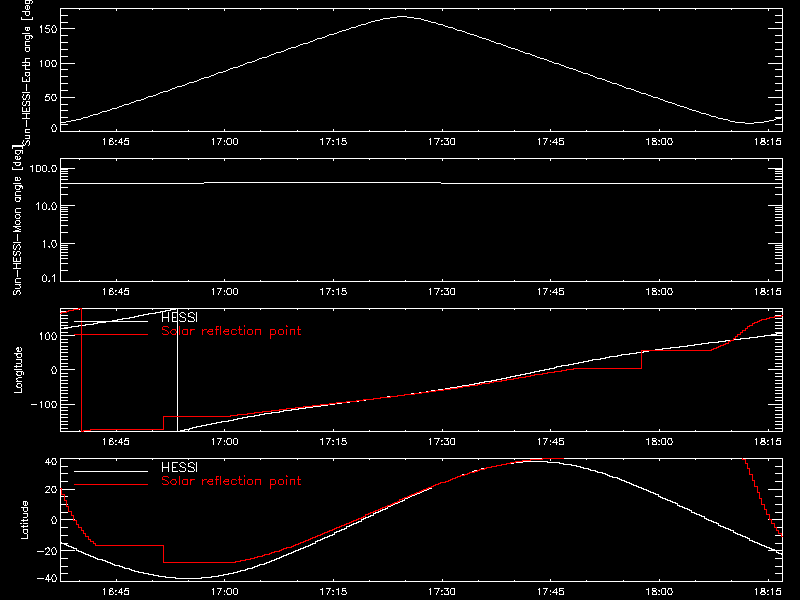This screenshot has width=800, height=600.
Task: Click 18:15 time label under Latitude plot
Action: click(x=768, y=591)
